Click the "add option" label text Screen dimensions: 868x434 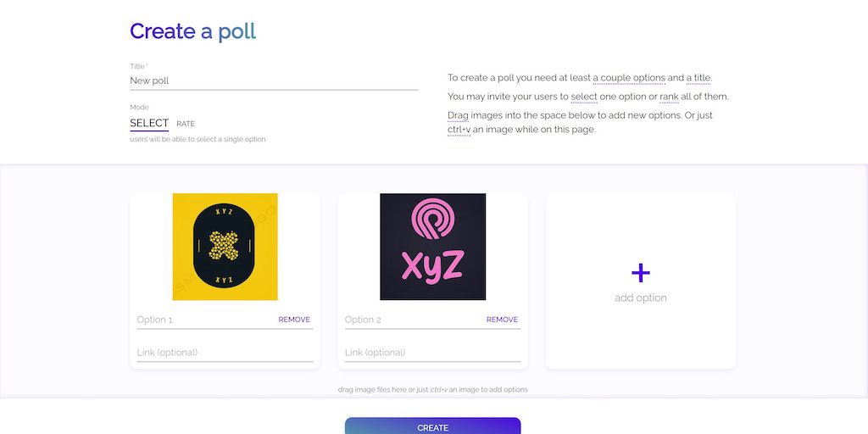click(641, 298)
